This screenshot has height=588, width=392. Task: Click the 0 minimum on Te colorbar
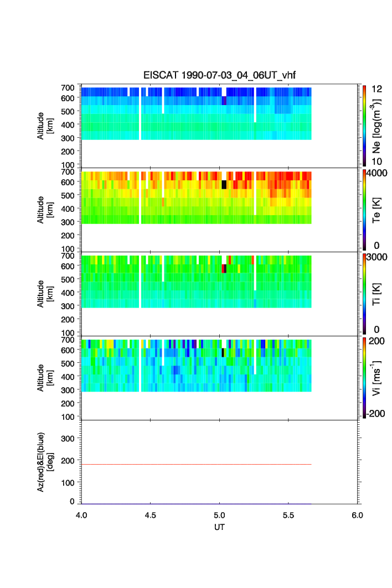click(376, 246)
